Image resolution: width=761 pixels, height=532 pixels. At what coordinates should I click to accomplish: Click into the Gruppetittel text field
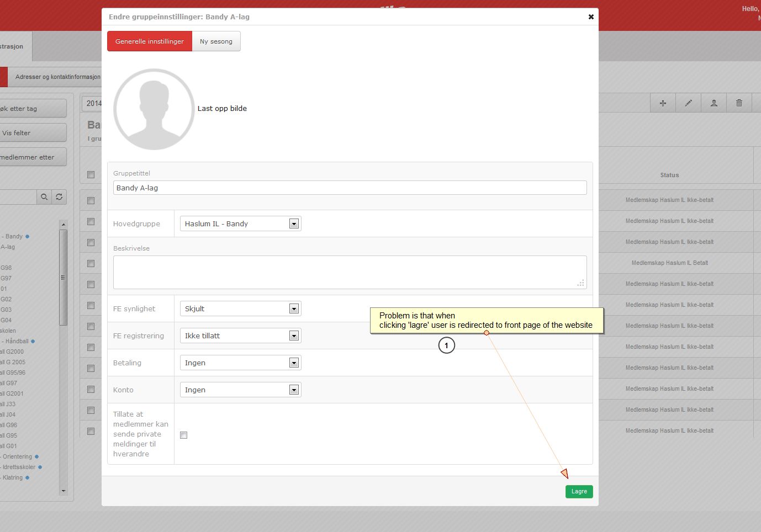350,188
